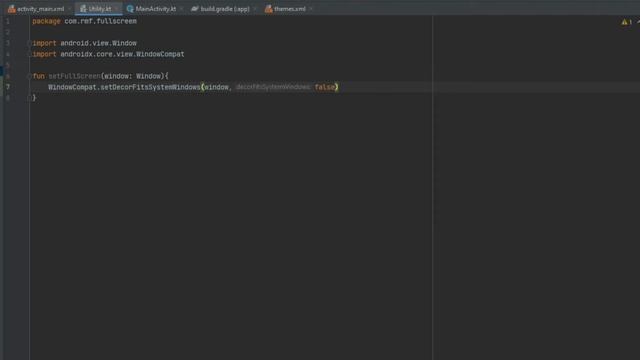
Task: Collapse the setFullScreen function fold beside line 6
Action: click(x=29, y=76)
